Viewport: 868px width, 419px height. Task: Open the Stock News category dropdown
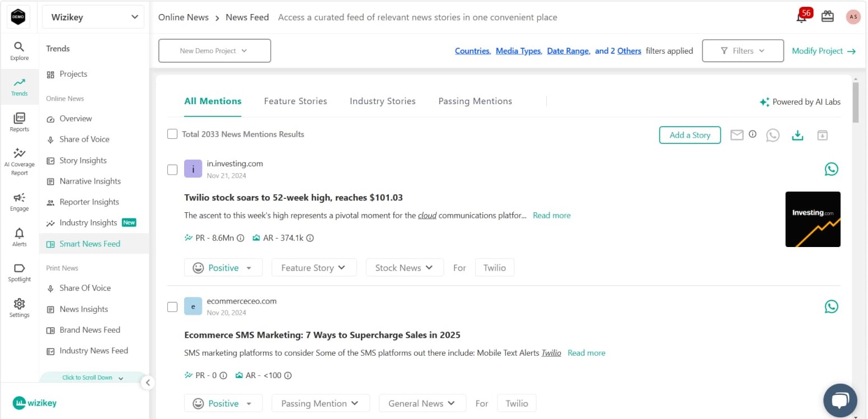(x=405, y=268)
